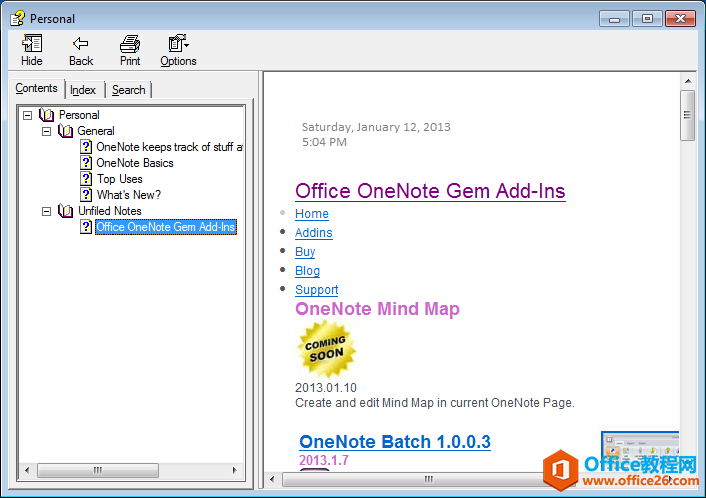Click the help icon beside OneNote Basics
This screenshot has height=498, width=706.
tap(87, 163)
